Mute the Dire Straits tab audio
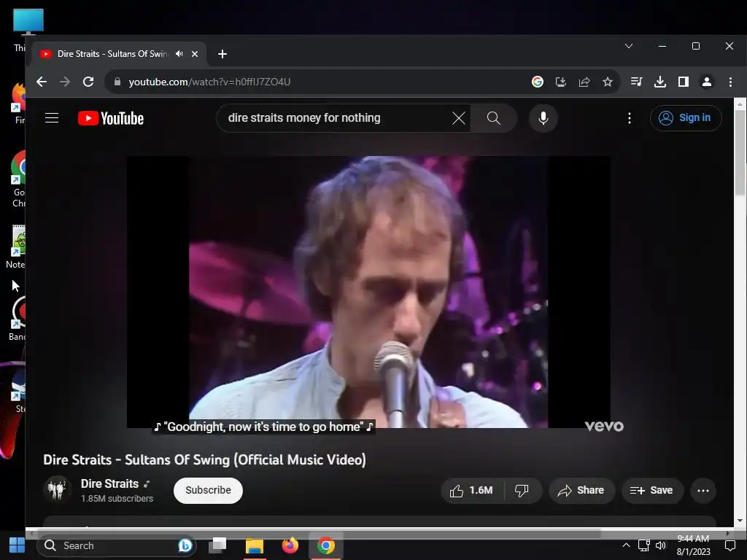The width and height of the screenshot is (747, 560). (x=179, y=54)
